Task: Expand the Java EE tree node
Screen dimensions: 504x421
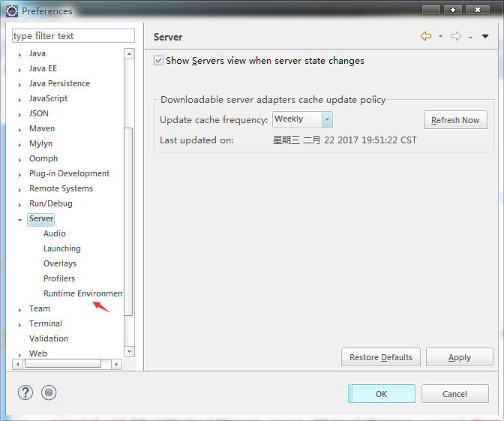Action: (20, 70)
